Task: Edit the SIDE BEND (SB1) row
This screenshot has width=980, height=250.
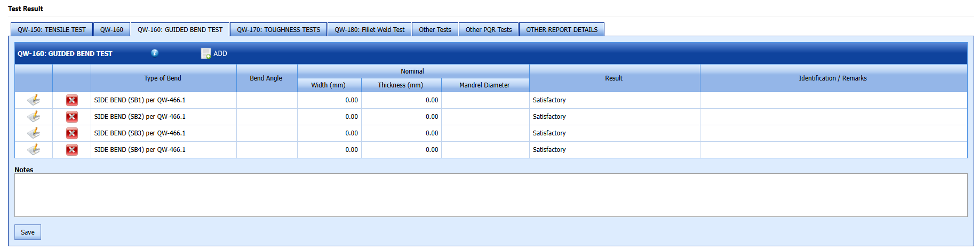Action: click(x=34, y=100)
